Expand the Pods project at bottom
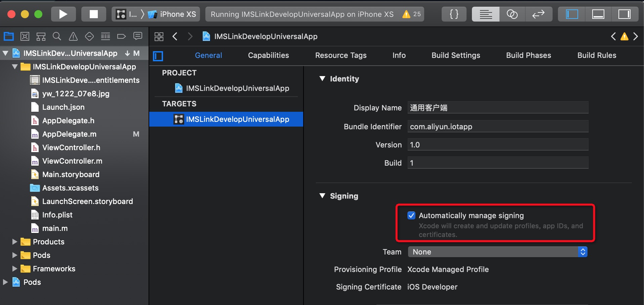 coord(5,282)
